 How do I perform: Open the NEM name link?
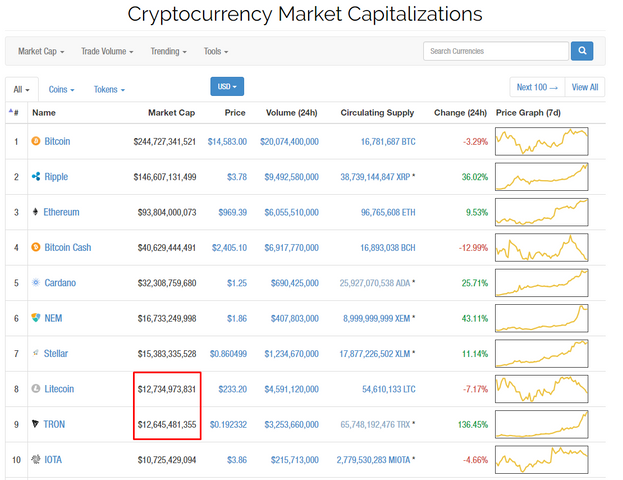[x=53, y=318]
